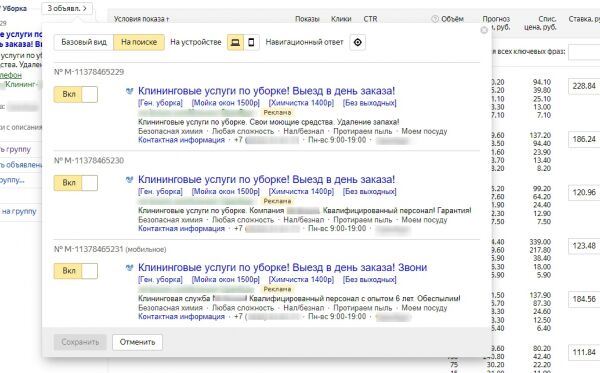Click the empty bid field for all keywords

(584, 52)
